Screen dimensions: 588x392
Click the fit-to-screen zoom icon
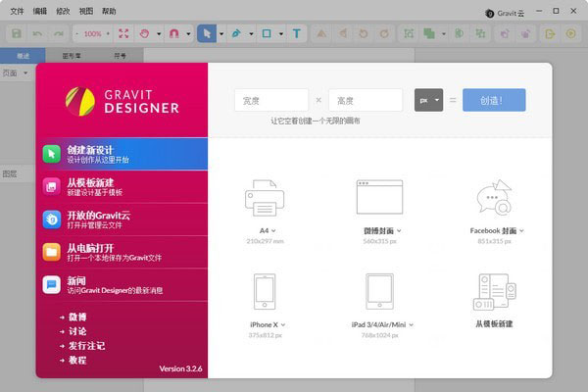click(x=123, y=33)
